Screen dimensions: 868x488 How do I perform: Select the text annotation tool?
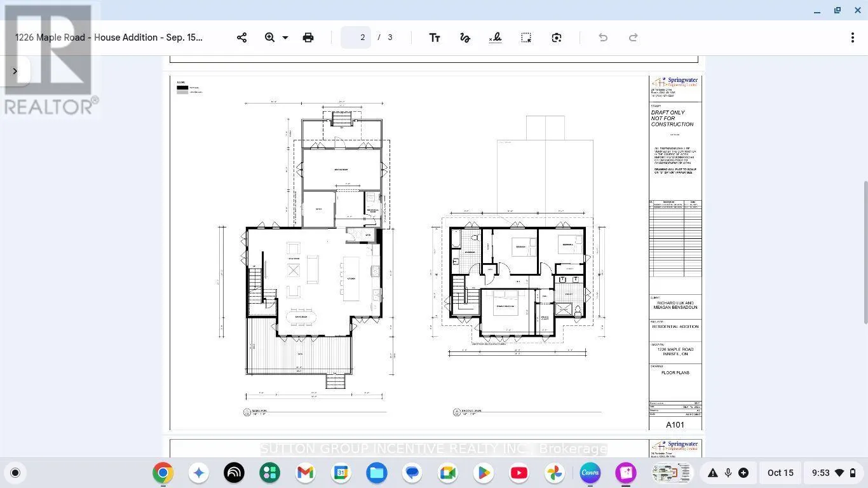tap(435, 37)
